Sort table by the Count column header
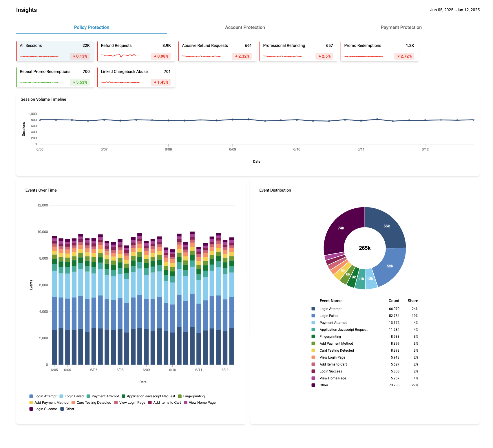Screen dimensions: 493x448 coord(394,301)
